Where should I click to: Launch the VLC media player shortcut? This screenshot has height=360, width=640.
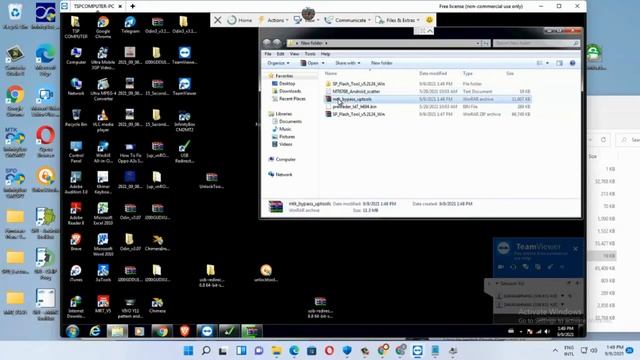click(103, 120)
